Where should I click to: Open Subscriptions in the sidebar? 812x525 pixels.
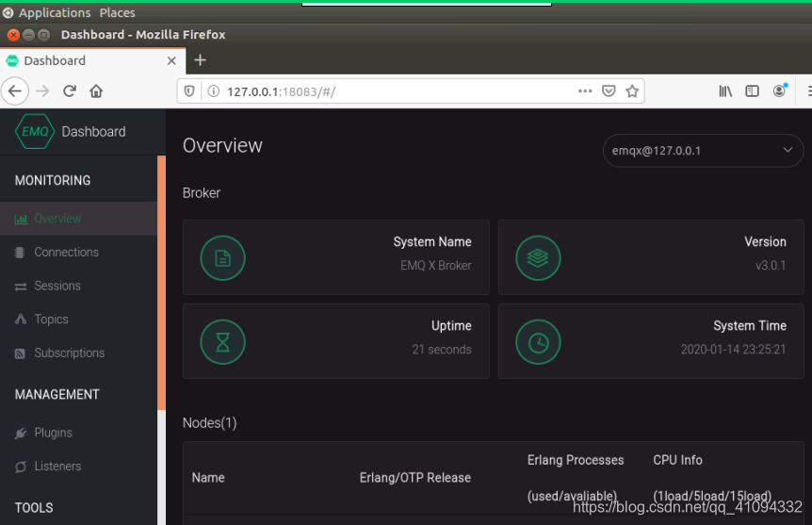click(x=79, y=353)
